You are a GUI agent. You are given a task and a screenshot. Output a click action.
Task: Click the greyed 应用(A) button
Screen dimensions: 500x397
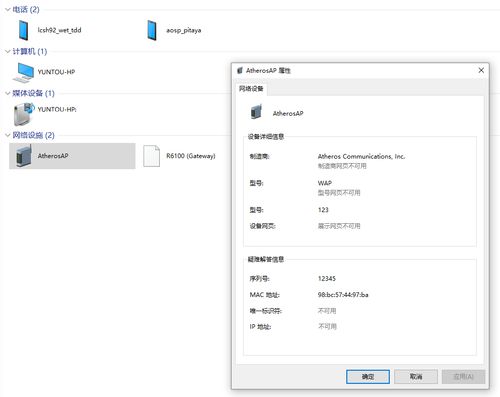click(463, 377)
